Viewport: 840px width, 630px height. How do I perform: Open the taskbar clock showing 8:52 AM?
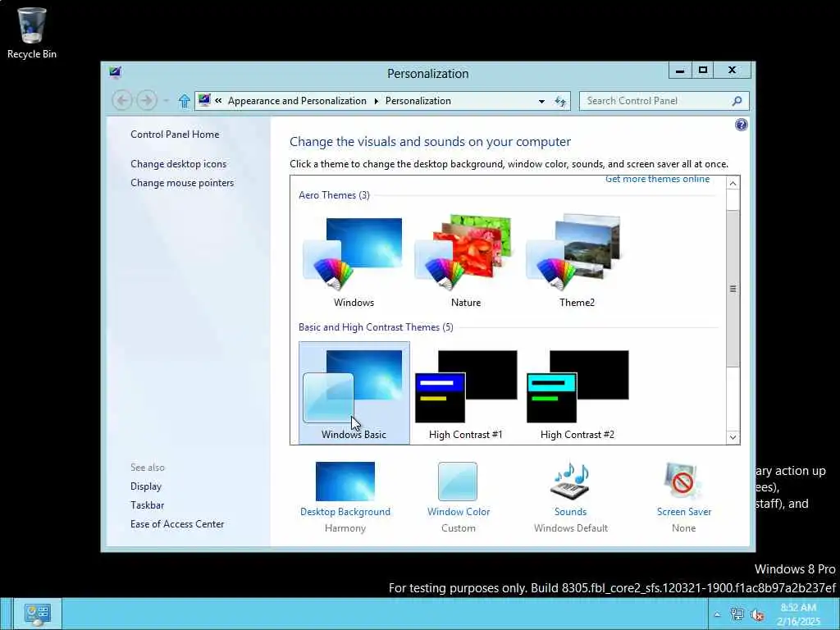[x=798, y=614]
